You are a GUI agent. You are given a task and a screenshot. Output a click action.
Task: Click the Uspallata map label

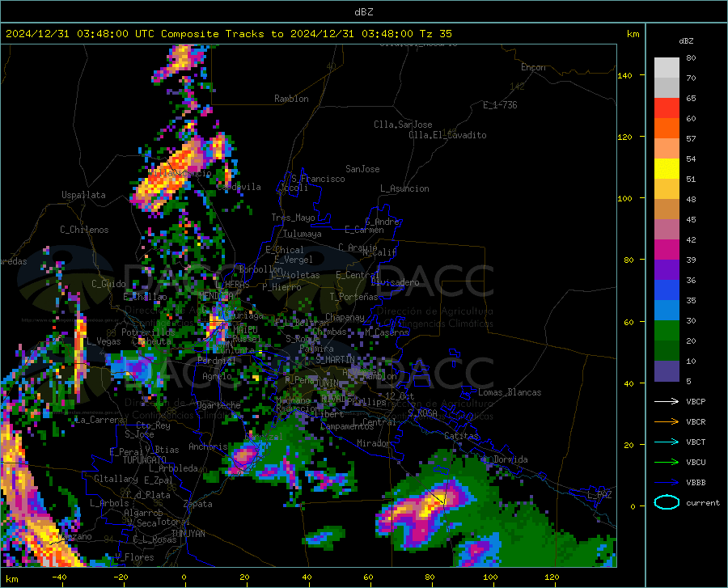[83, 195]
